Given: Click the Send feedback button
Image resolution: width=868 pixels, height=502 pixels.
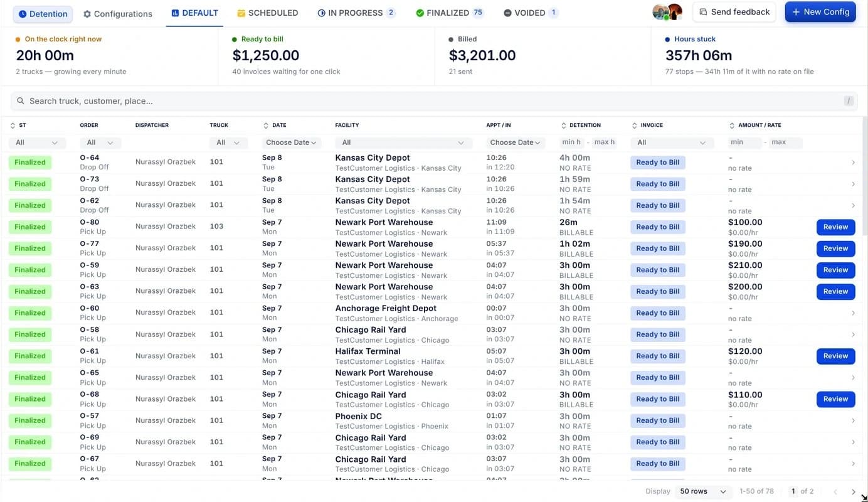Looking at the screenshot, I should pyautogui.click(x=734, y=12).
